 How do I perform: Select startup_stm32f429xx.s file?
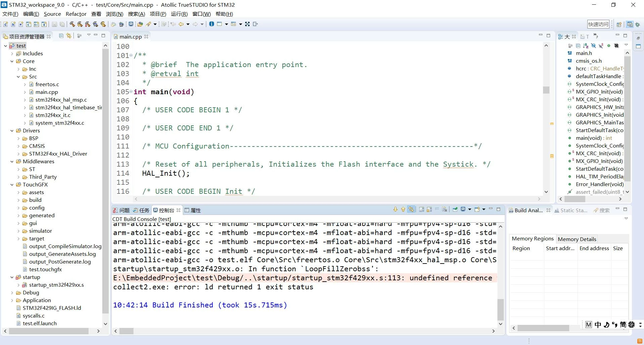pos(53,285)
